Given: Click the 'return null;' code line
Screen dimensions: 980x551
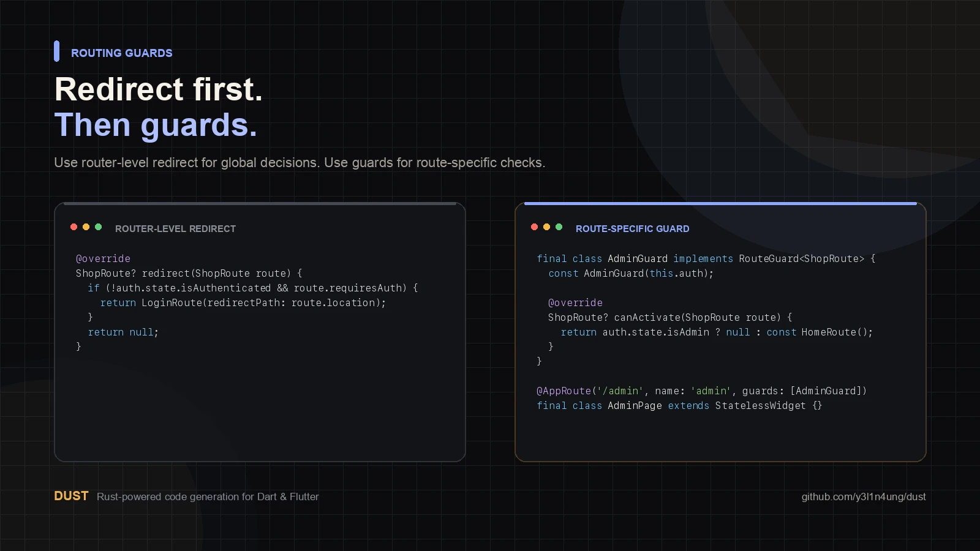Looking at the screenshot, I should pos(123,332).
